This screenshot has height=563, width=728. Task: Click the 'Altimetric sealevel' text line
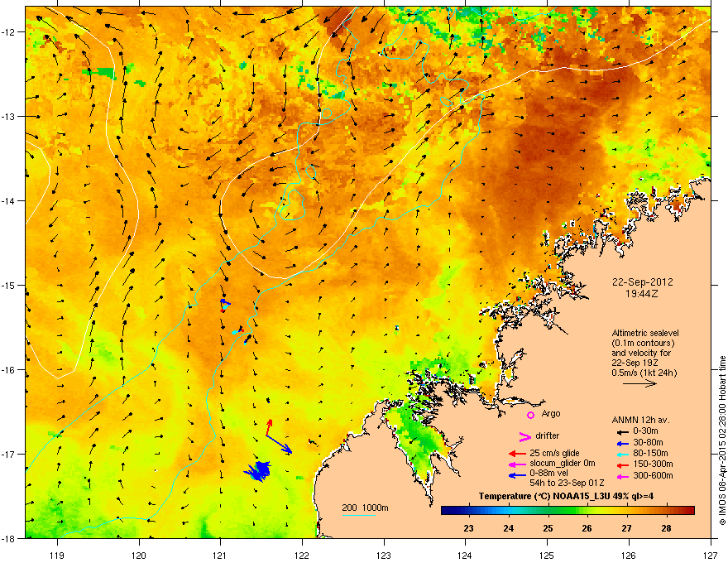[x=645, y=333]
